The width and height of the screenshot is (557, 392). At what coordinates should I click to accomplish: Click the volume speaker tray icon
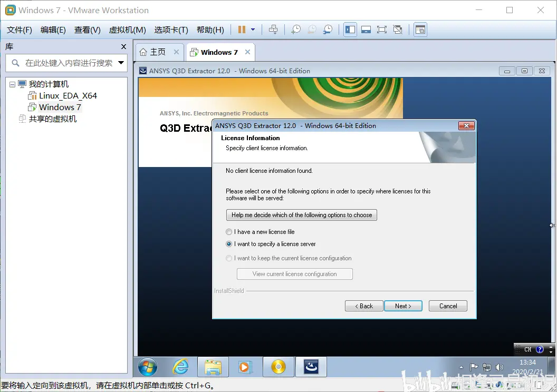[x=500, y=367]
